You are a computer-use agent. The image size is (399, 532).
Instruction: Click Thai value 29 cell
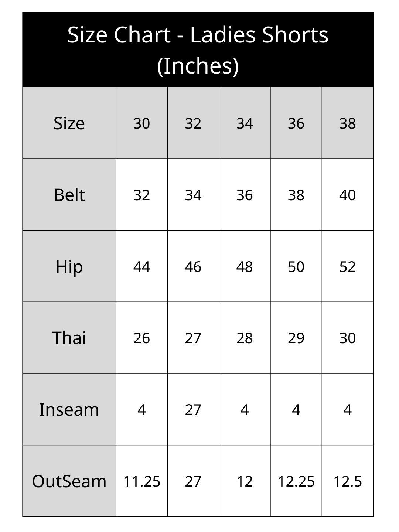click(x=296, y=338)
